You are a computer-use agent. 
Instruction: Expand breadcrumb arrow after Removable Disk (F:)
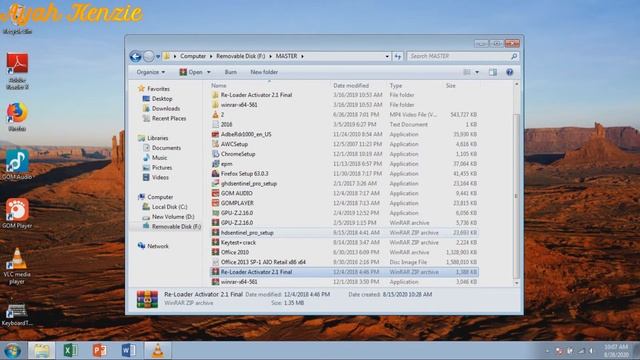(x=270, y=56)
